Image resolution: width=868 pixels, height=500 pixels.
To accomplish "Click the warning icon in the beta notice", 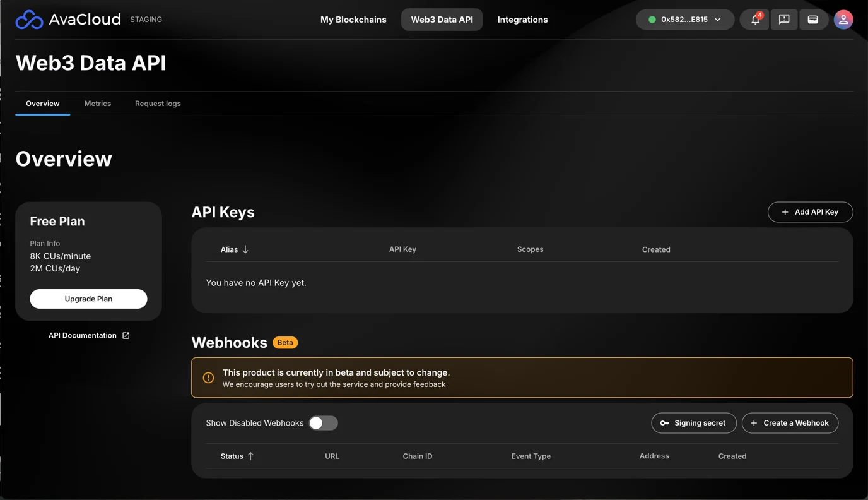I will [x=208, y=378].
